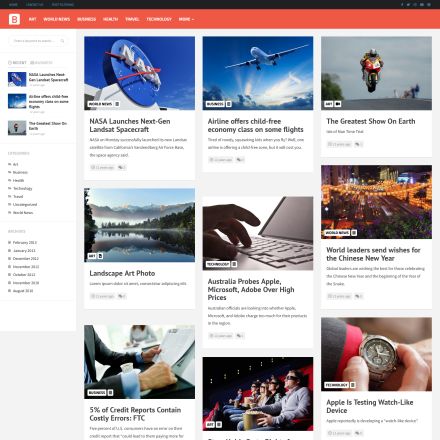This screenshot has height=440, width=440.
Task: Click the post format icon on NASA card
Action: 117,104
